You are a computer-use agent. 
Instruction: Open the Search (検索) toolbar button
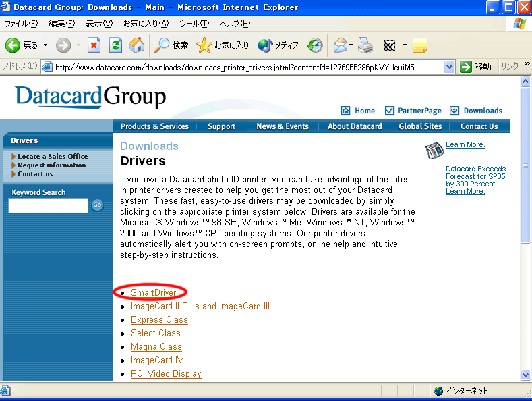pos(171,45)
